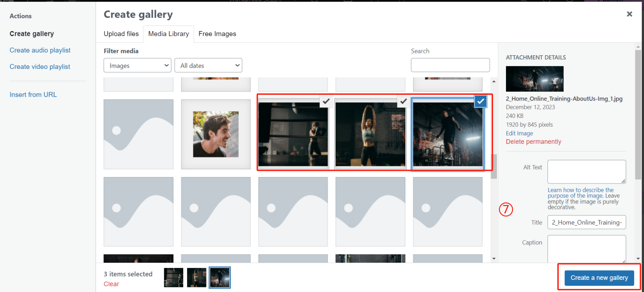Click the stretching woman image in the grid
The image size is (644, 292).
[x=370, y=134]
